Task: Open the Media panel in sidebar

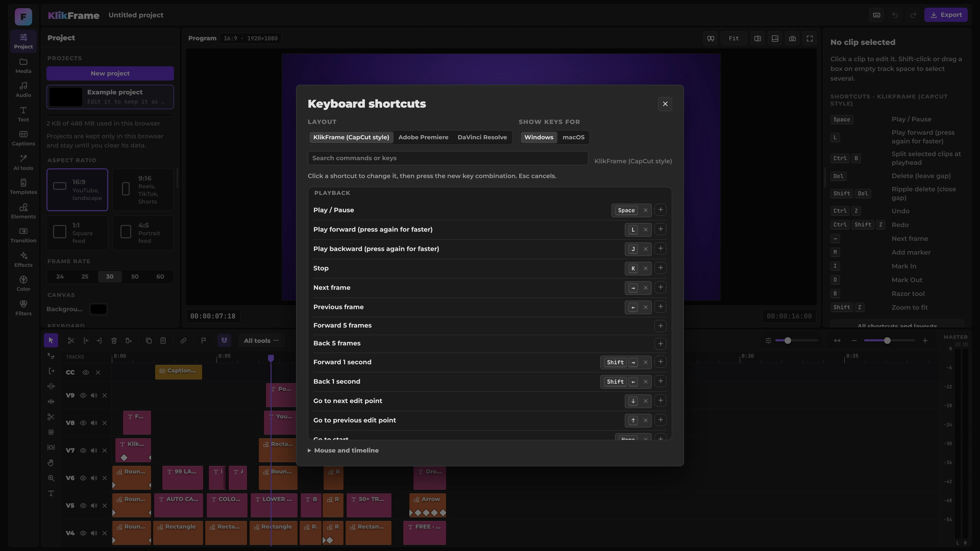Action: 23,66
